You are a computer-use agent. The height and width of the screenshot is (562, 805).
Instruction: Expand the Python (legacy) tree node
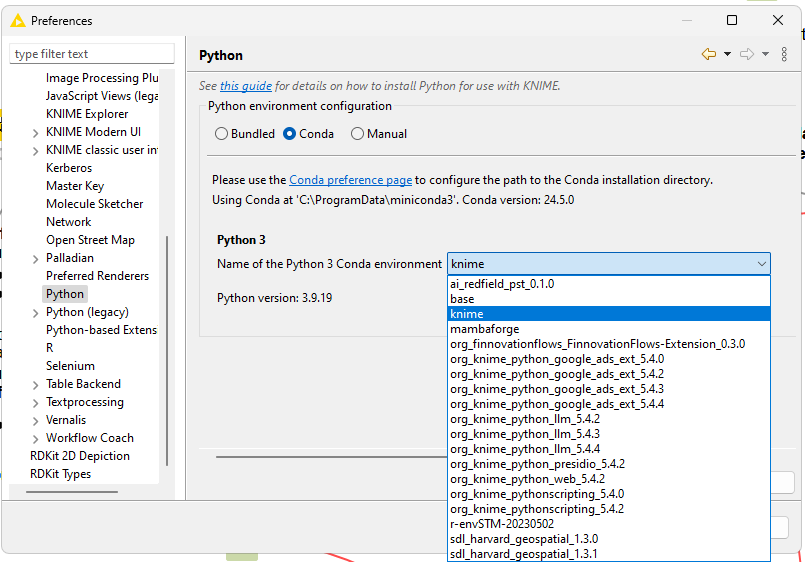[x=35, y=313]
